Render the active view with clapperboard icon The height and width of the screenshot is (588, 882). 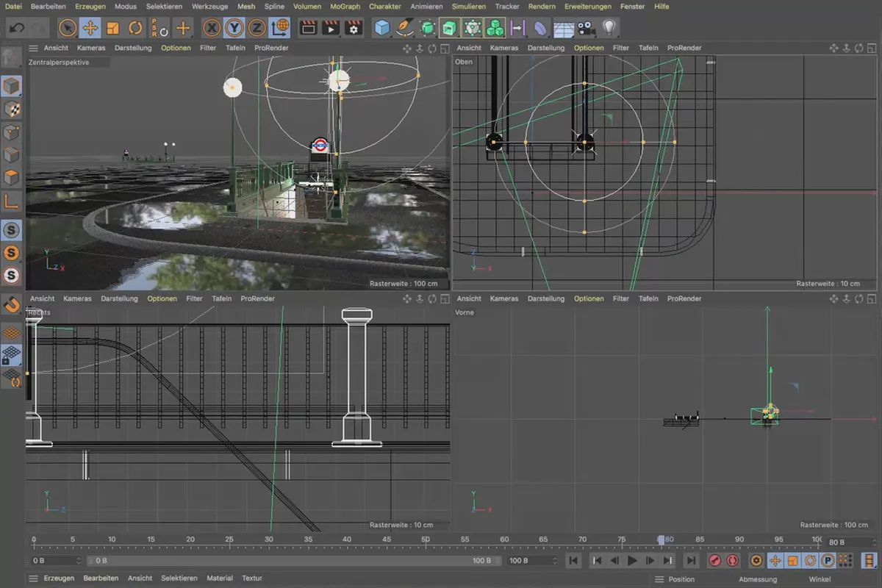[x=309, y=28]
